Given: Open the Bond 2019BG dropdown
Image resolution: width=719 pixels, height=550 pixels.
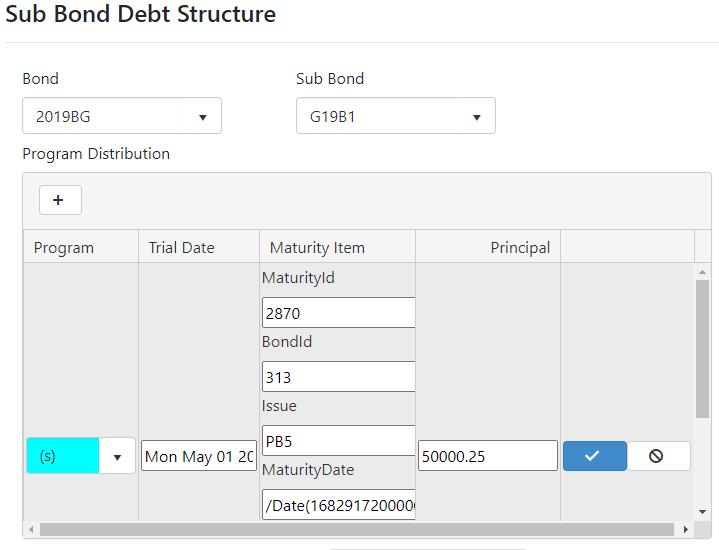Looking at the screenshot, I should coord(122,116).
